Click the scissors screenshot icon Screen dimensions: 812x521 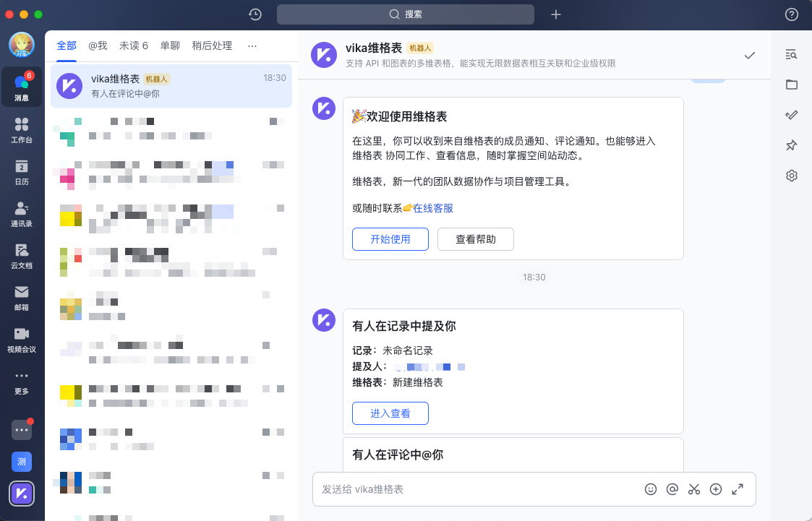694,489
